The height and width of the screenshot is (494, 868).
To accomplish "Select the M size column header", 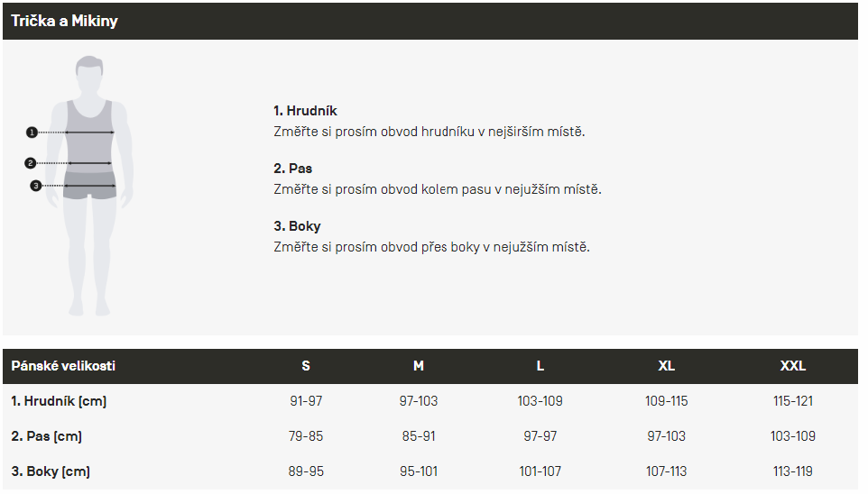I will pyautogui.click(x=419, y=366).
